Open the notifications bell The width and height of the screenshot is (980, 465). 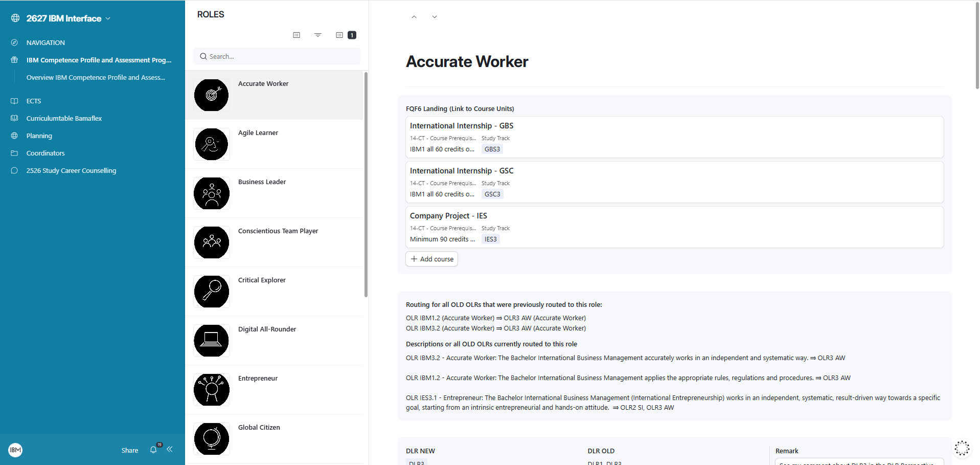point(153,450)
